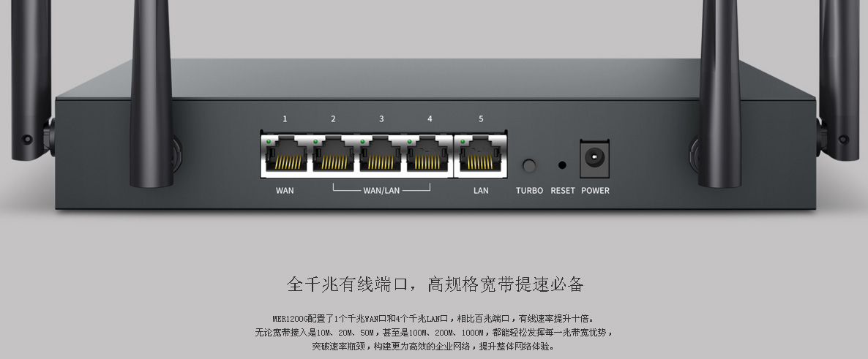Click the RESET pinhole
The height and width of the screenshot is (359, 868).
coord(562,165)
